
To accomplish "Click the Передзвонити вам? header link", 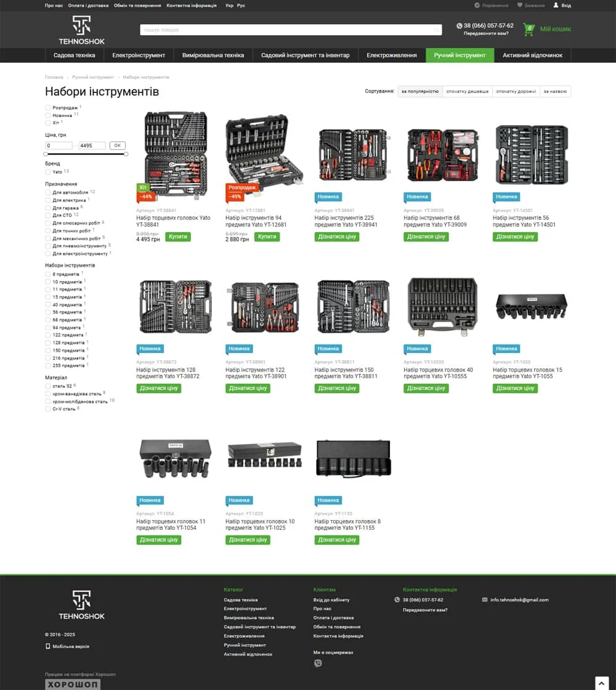I will (x=486, y=34).
